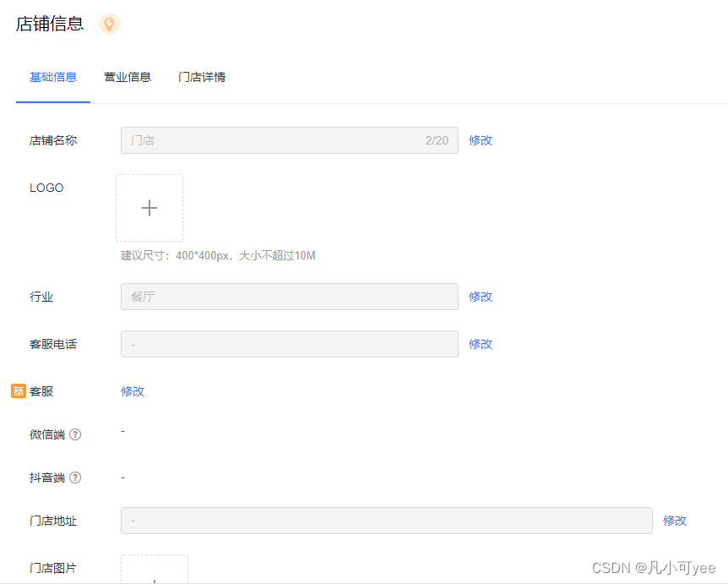The height and width of the screenshot is (584, 728).
Task: Click the 门店图片 upload box
Action: tap(155, 569)
